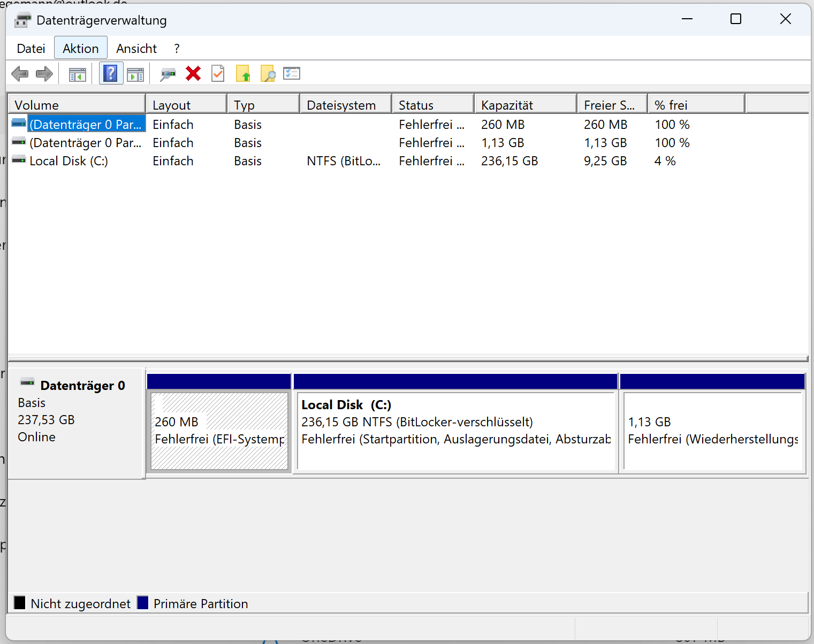
Task: Click the black Nicht zugeordnet legend swatch
Action: tap(20, 603)
